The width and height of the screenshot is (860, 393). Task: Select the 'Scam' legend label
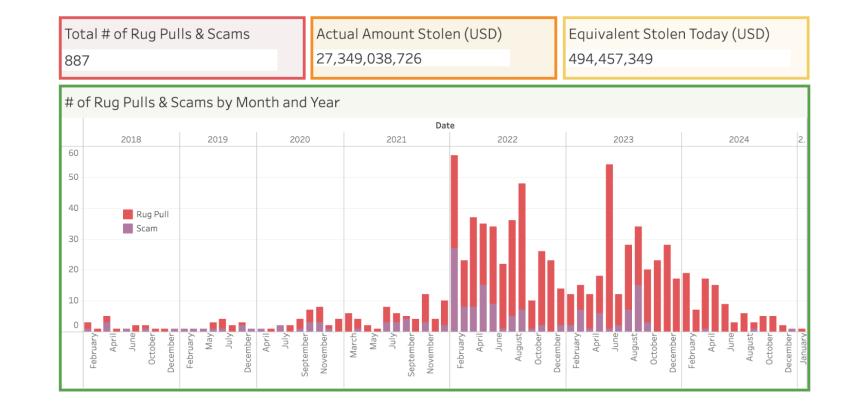[147, 229]
